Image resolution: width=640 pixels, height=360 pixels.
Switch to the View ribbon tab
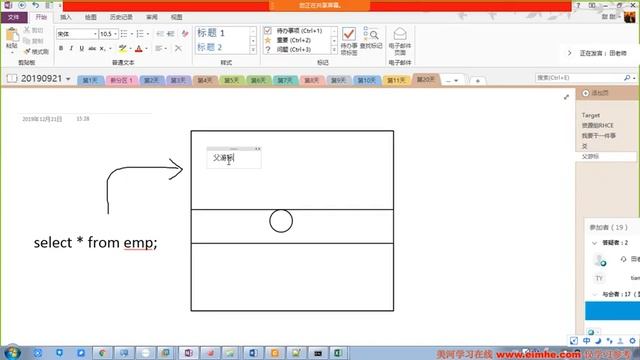click(x=176, y=17)
